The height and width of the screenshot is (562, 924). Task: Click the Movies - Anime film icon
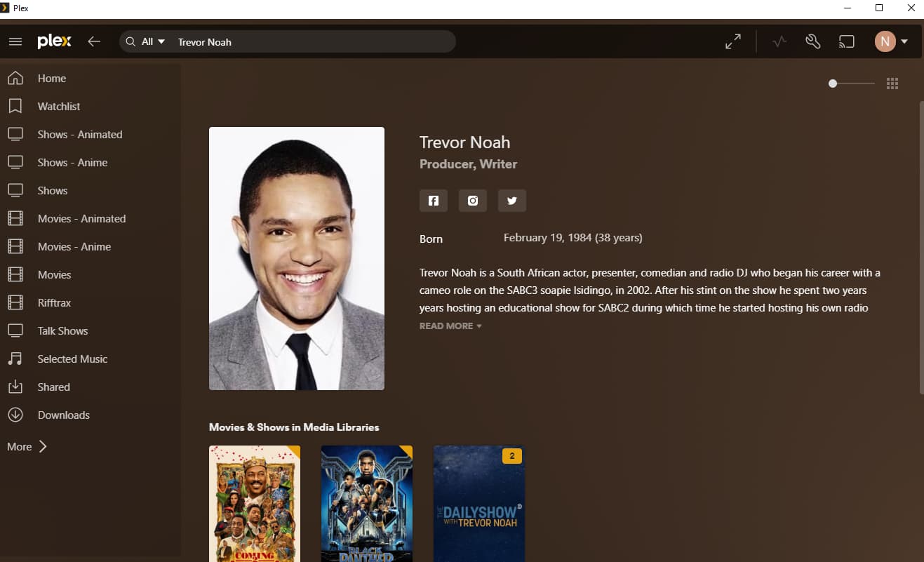pos(15,246)
